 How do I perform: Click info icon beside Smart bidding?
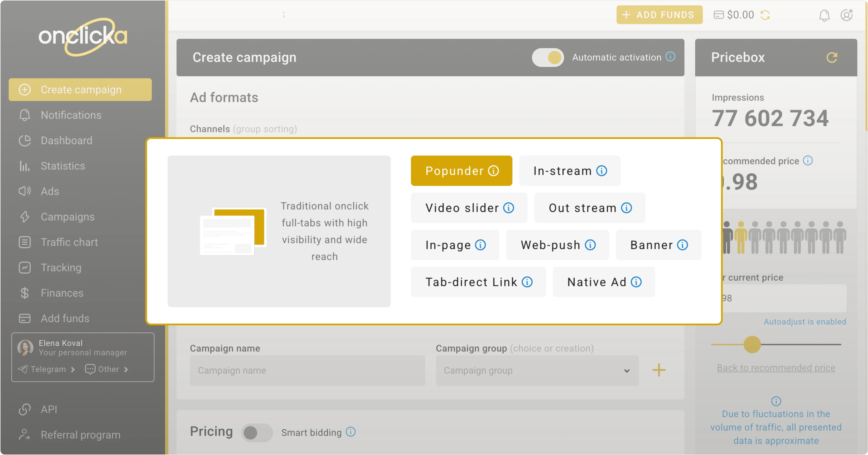(x=350, y=432)
